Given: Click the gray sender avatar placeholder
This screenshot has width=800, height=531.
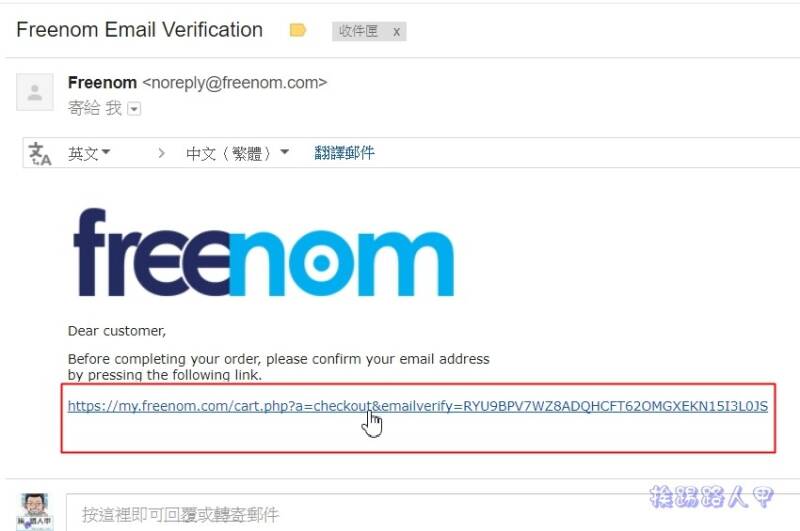Looking at the screenshot, I should pyautogui.click(x=35, y=92).
